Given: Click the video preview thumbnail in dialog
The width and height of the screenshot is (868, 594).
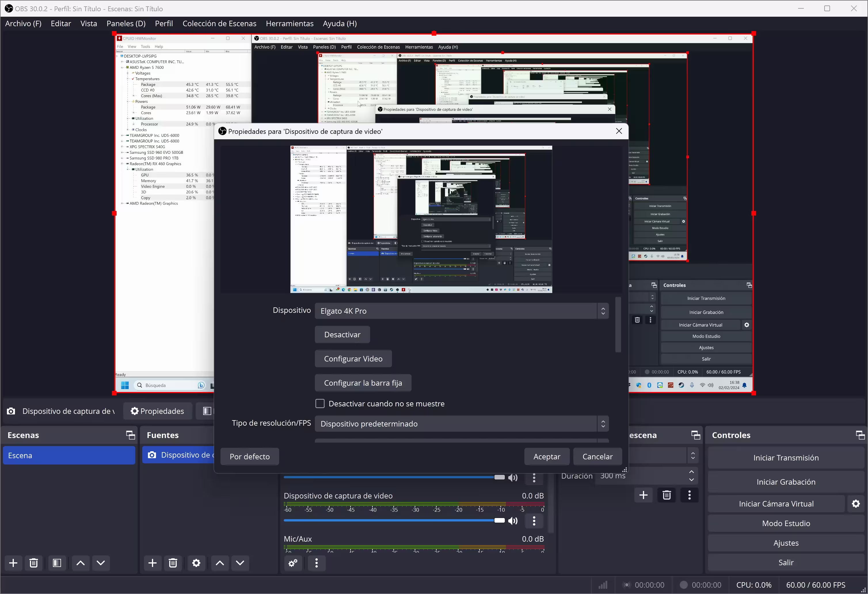Looking at the screenshot, I should [421, 219].
